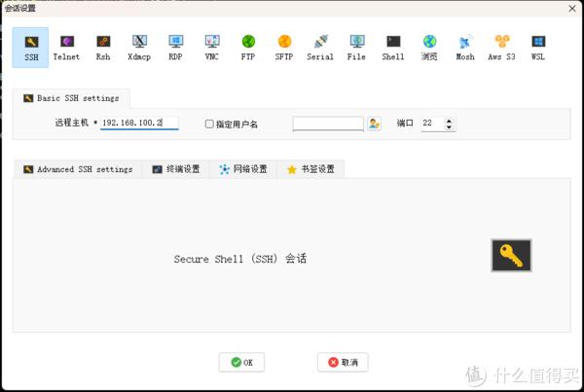Click the large SSH key image

pos(511,256)
